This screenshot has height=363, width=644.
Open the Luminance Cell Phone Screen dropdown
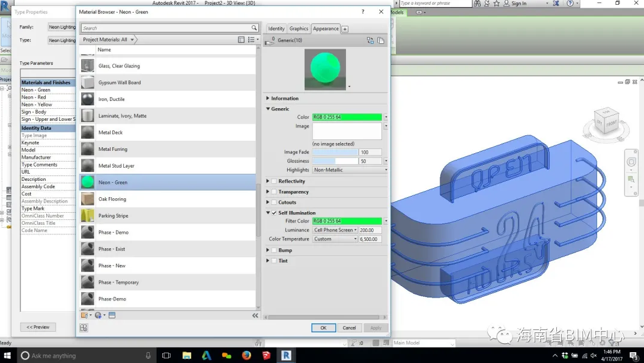coord(335,230)
